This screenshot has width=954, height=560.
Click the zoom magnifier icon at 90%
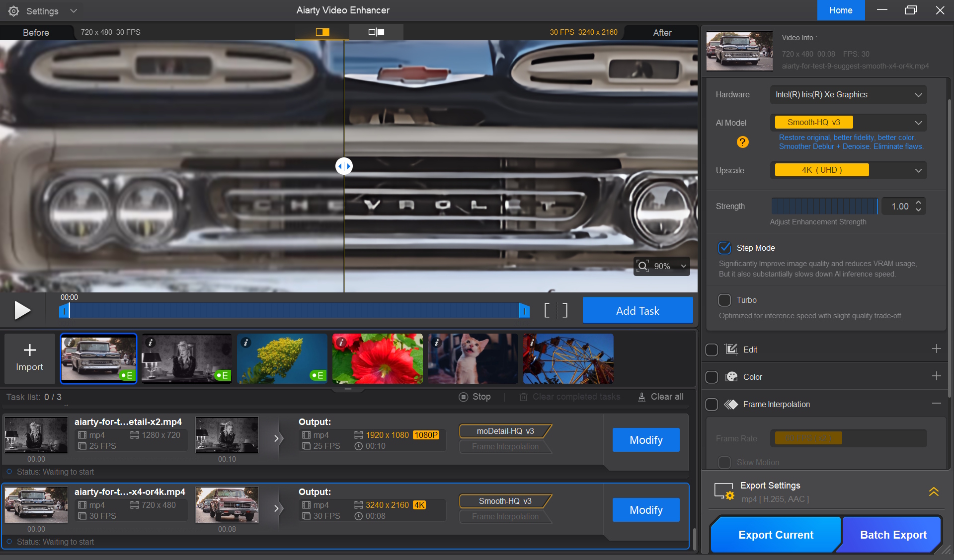pos(643,266)
